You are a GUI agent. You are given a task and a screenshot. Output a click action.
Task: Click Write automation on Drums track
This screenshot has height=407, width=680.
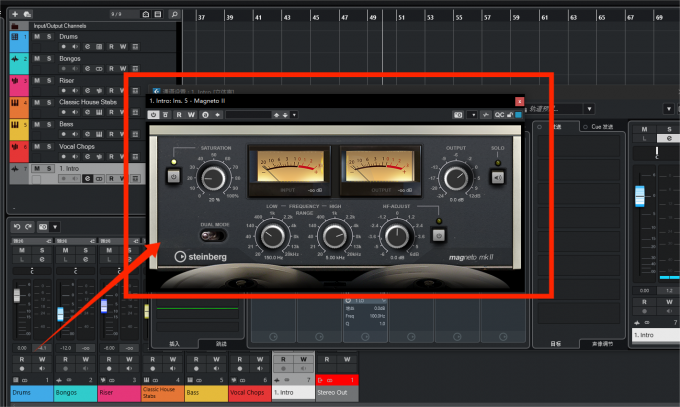coord(123,46)
